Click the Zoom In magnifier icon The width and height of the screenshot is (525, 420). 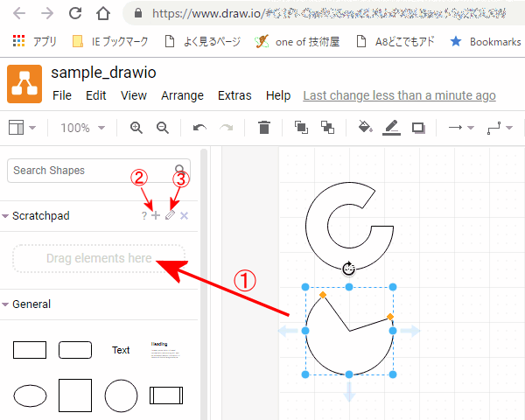[136, 128]
